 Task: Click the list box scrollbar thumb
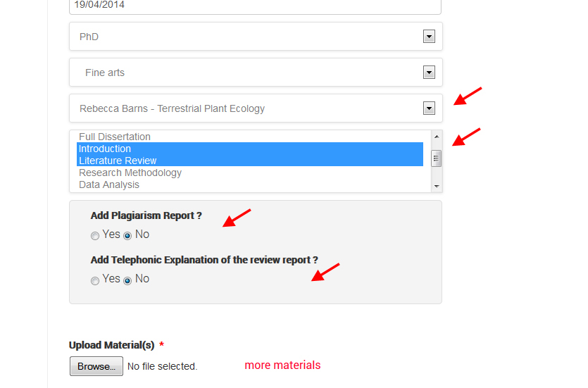(436, 158)
